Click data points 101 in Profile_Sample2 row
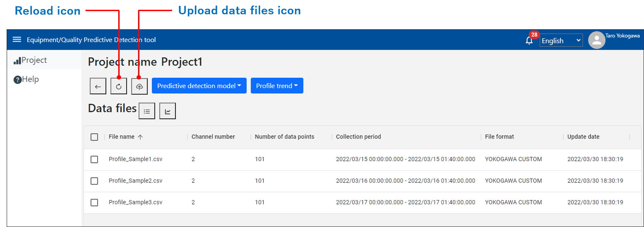Viewport: 644px width, 227px height. 260,181
